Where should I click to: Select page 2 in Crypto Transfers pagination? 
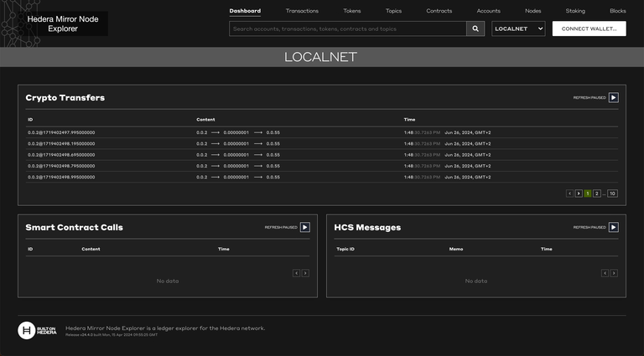pos(597,193)
